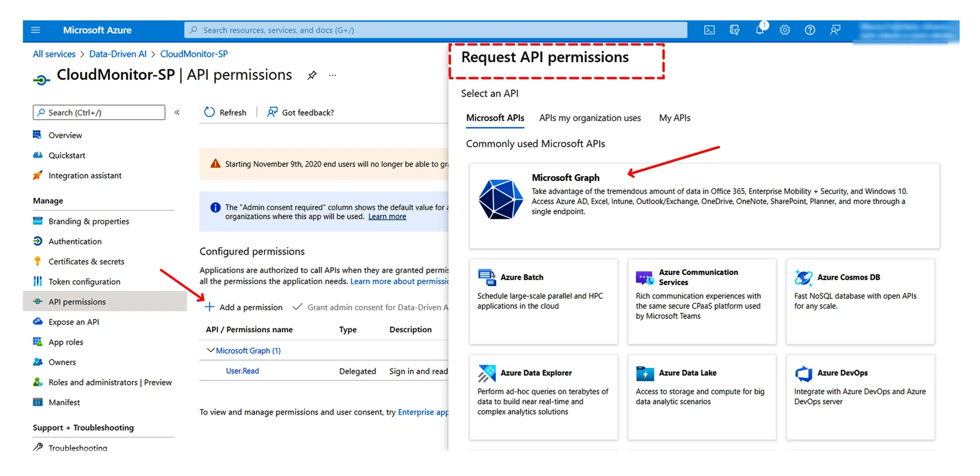The width and height of the screenshot is (980, 476).
Task: Click the Azure DevOps icon
Action: (x=804, y=373)
